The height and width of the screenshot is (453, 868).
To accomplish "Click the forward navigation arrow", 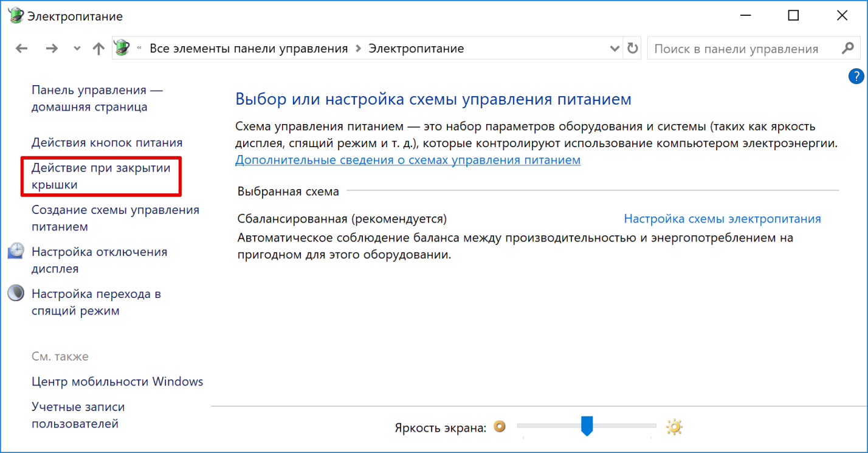I will coord(52,49).
